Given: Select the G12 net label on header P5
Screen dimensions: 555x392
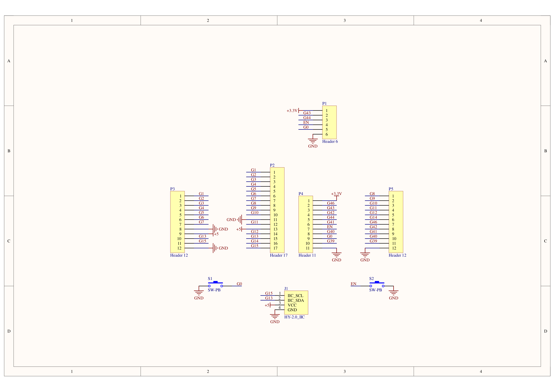Looking at the screenshot, I should coord(373,213).
